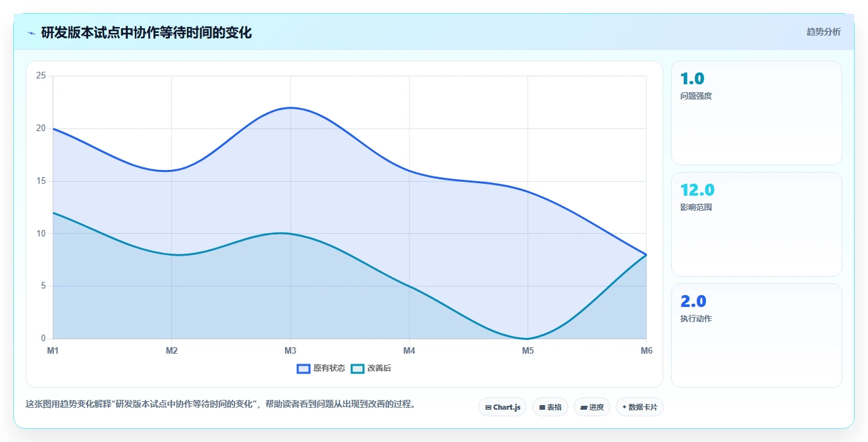Open the 执行动作 2.0 card

756,335
